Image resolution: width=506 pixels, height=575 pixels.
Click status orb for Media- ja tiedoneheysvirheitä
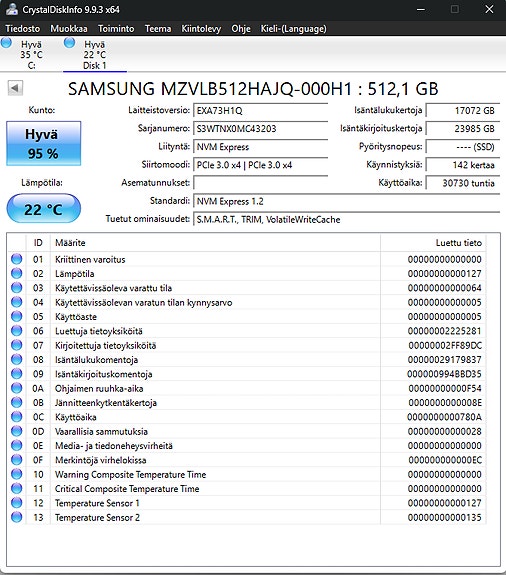tap(16, 445)
